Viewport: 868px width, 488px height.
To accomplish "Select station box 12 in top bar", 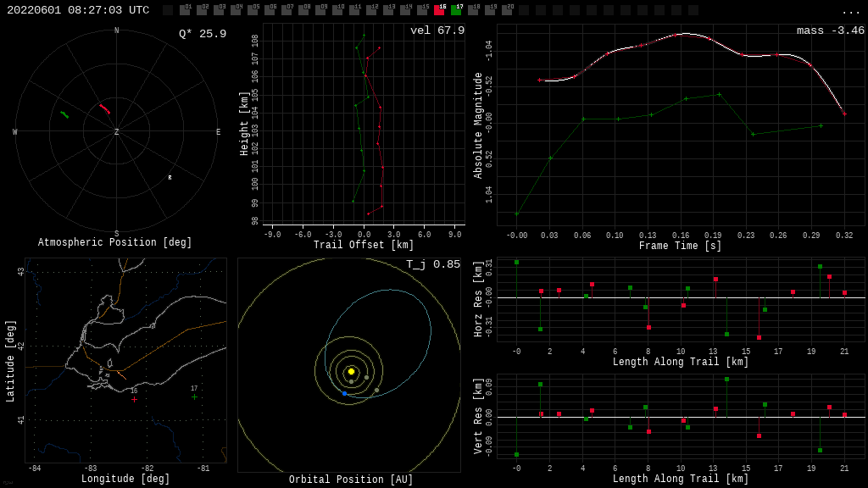I will [x=371, y=10].
